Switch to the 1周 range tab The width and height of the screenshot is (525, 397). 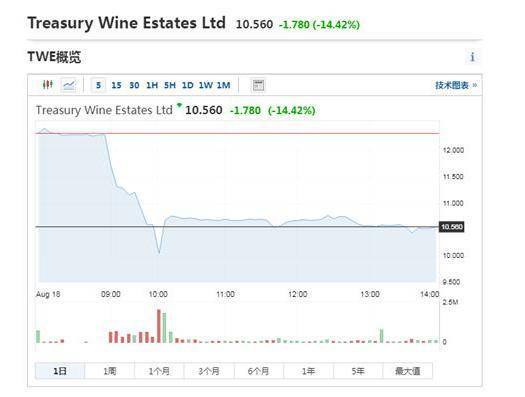109,371
